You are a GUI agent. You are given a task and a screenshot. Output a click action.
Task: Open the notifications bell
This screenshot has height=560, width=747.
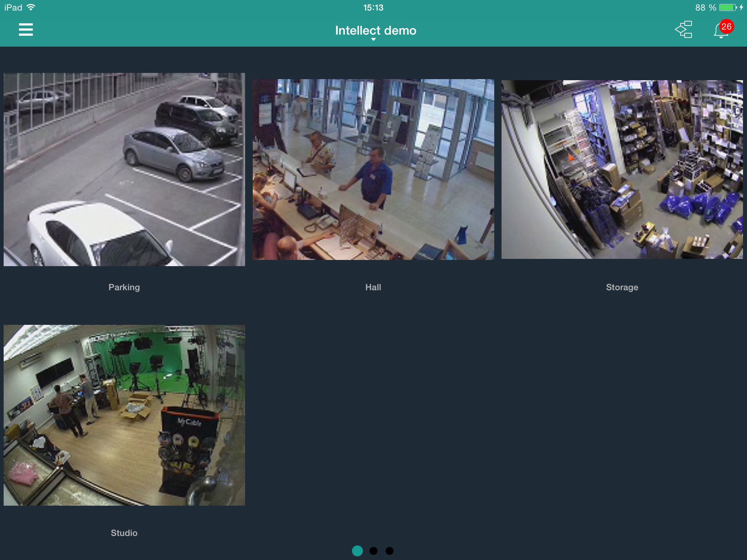tap(721, 31)
